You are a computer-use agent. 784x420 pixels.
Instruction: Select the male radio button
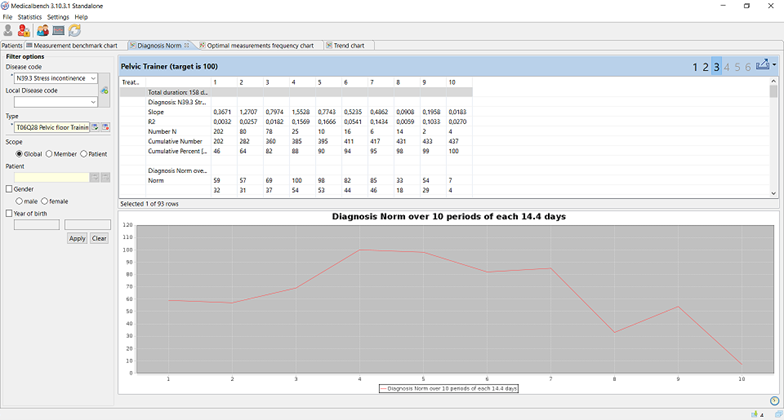pyautogui.click(x=19, y=201)
